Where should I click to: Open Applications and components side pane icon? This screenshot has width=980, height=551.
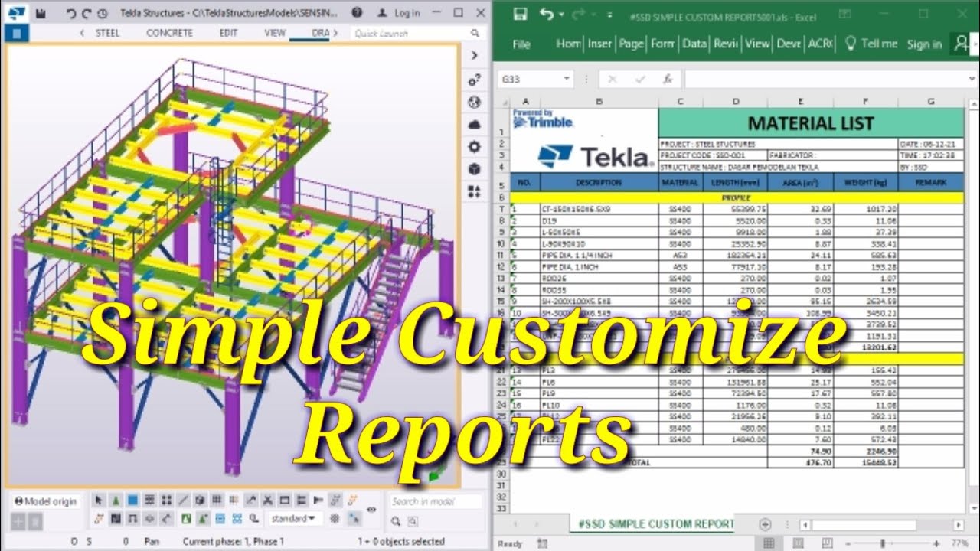pyautogui.click(x=474, y=191)
